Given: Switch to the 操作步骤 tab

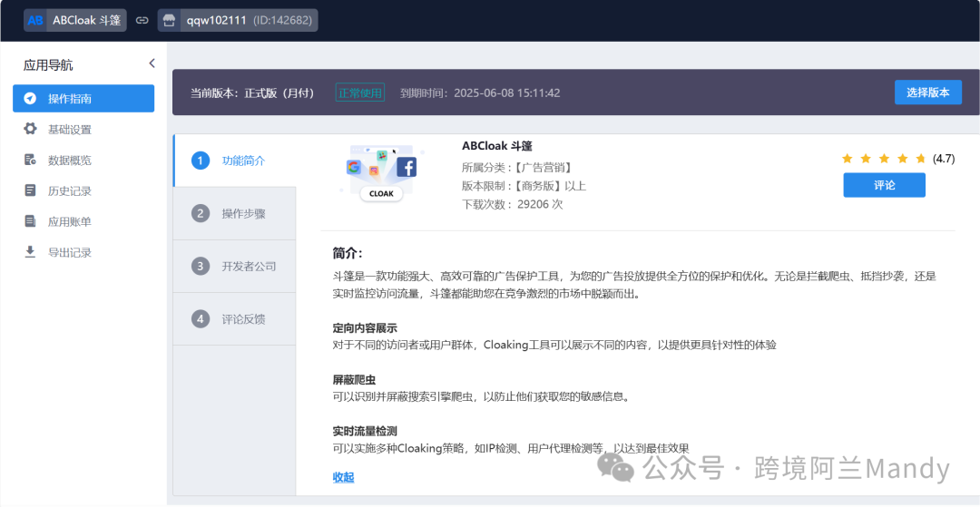Looking at the screenshot, I should point(234,213).
